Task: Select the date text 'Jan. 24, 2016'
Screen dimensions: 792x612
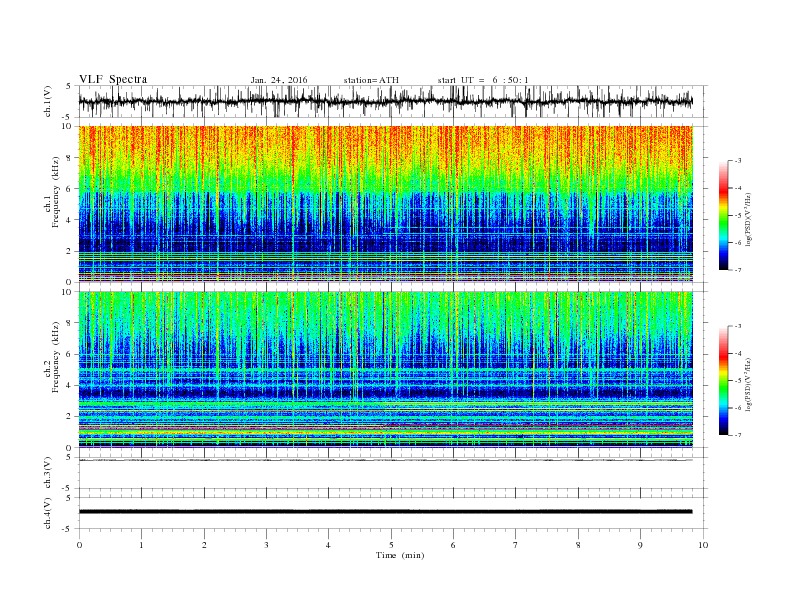Action: [279, 80]
